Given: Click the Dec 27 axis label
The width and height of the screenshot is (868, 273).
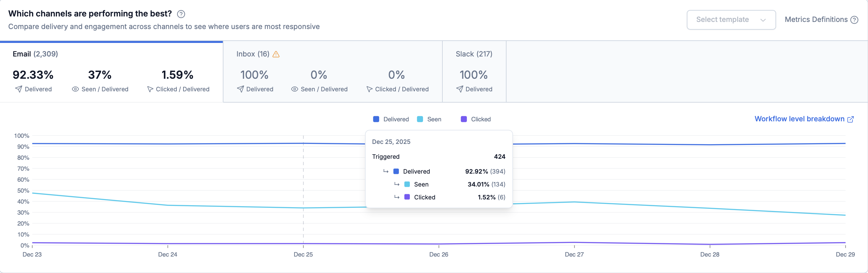Looking at the screenshot, I should 574,255.
